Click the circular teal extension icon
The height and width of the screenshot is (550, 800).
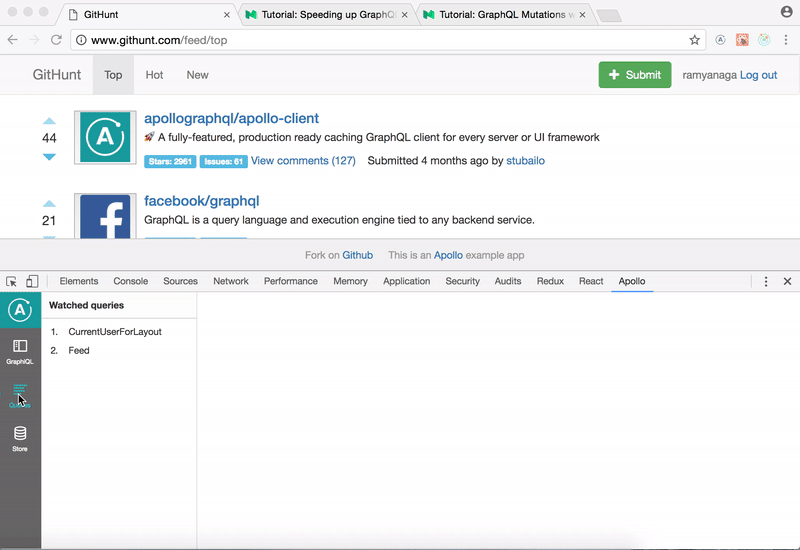(x=764, y=40)
